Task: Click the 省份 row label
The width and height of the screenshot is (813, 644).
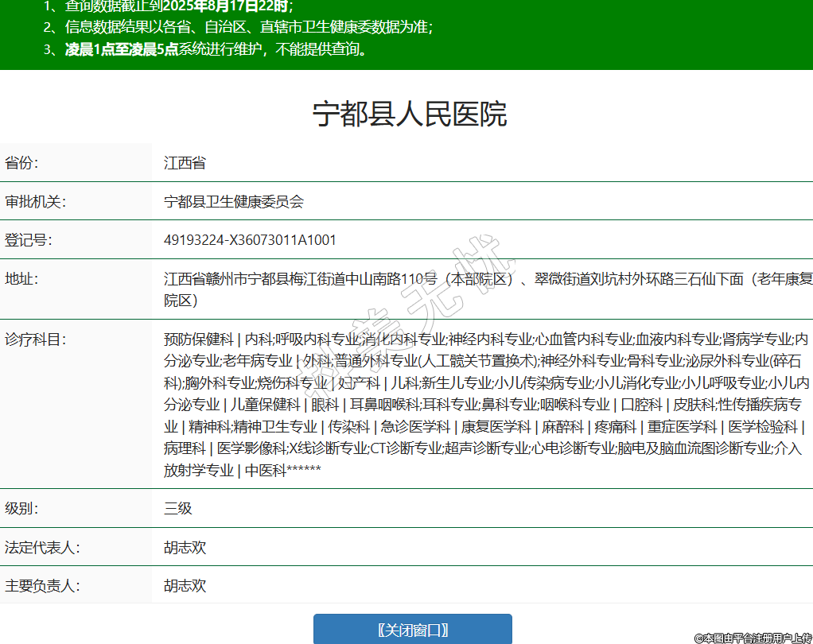Action: tap(21, 164)
